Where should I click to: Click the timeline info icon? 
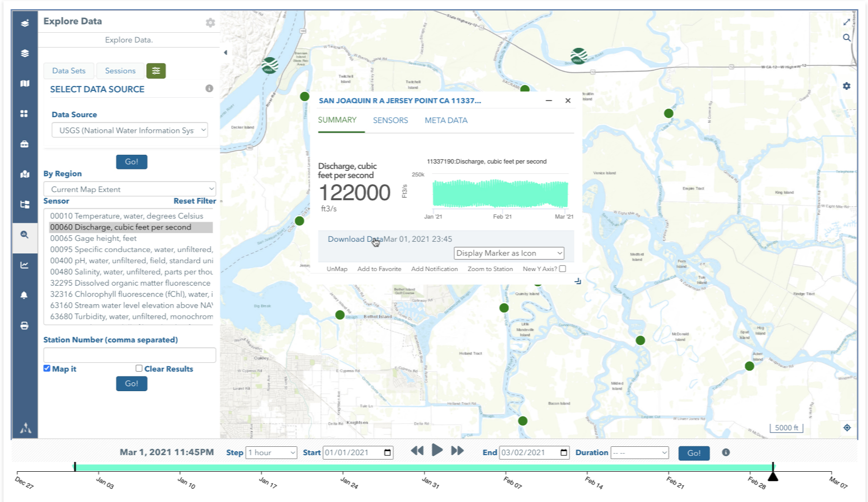726,452
